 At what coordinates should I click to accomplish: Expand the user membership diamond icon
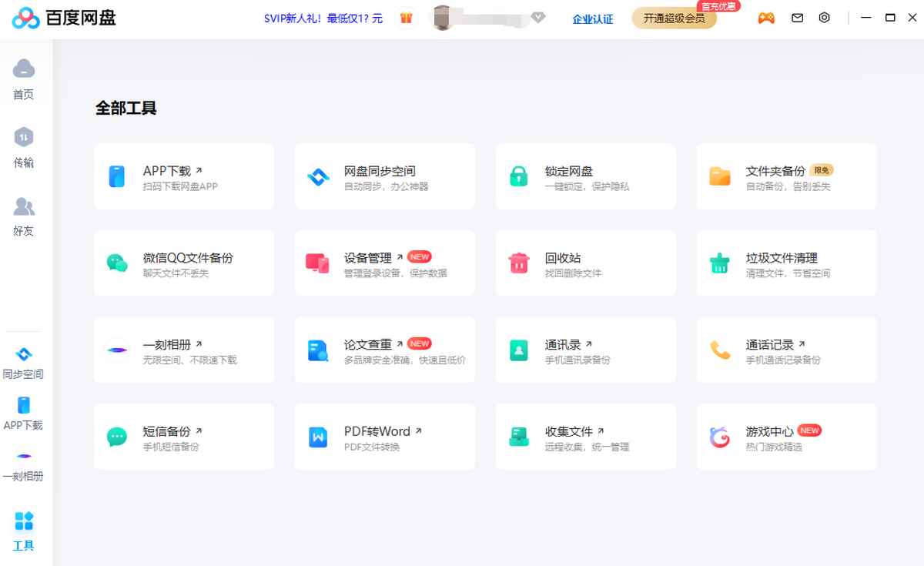tap(538, 18)
